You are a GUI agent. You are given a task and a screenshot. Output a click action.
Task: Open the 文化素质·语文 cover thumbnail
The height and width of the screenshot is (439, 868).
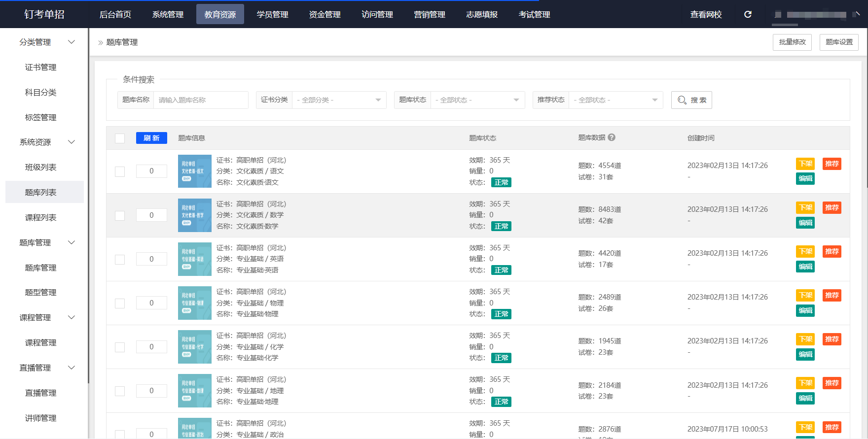pos(194,171)
